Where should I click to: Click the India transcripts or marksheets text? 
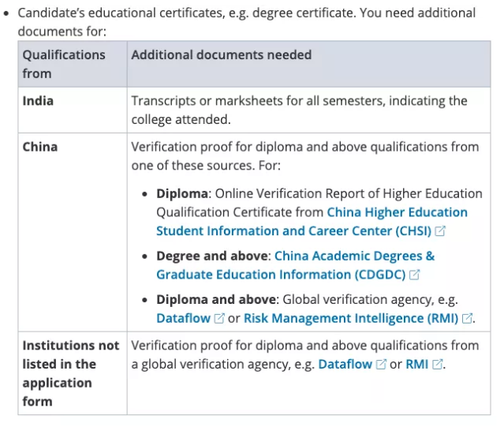[x=299, y=110]
